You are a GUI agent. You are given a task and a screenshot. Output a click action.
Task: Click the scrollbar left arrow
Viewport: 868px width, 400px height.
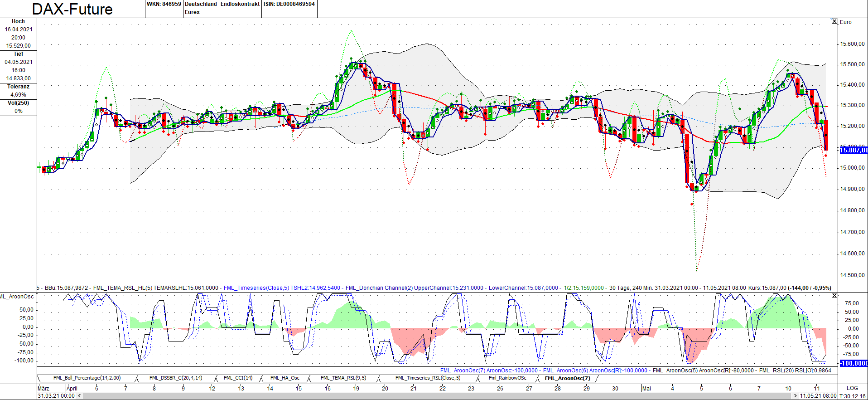coord(79,396)
